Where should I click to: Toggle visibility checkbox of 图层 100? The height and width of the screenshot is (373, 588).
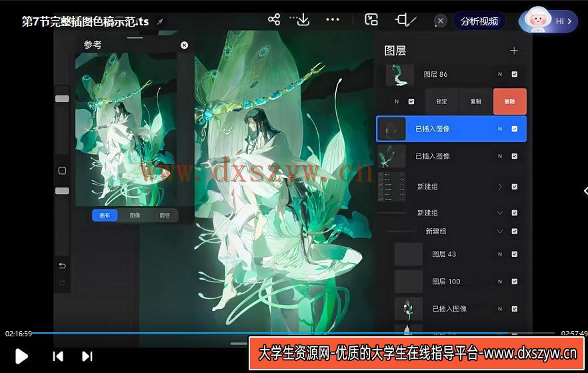pos(515,282)
